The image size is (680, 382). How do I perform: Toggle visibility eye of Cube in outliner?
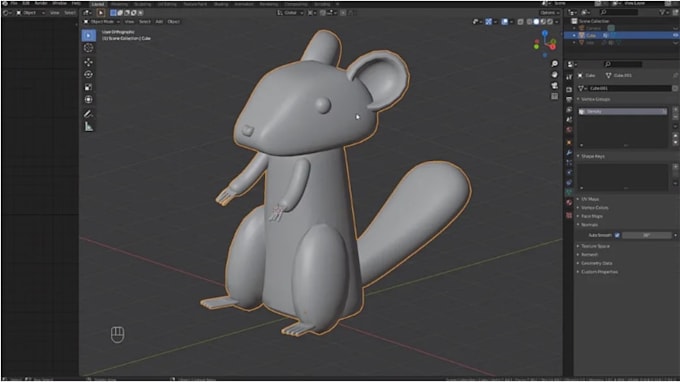(675, 35)
